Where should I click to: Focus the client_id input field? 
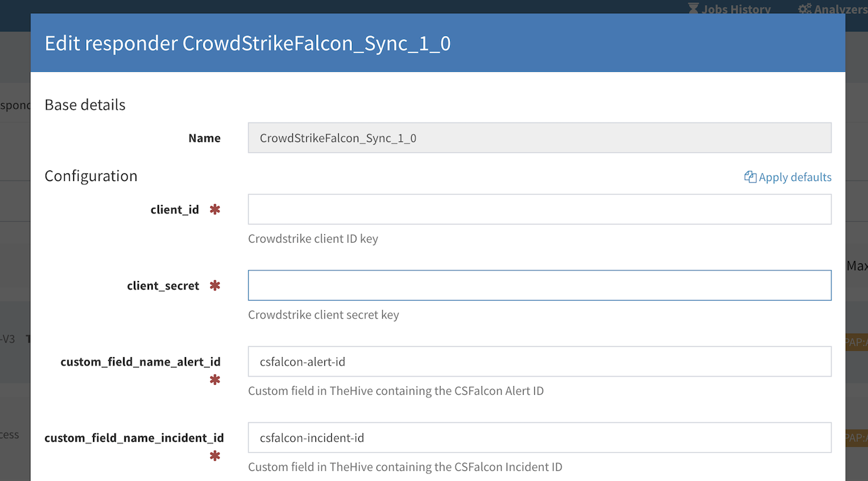540,209
